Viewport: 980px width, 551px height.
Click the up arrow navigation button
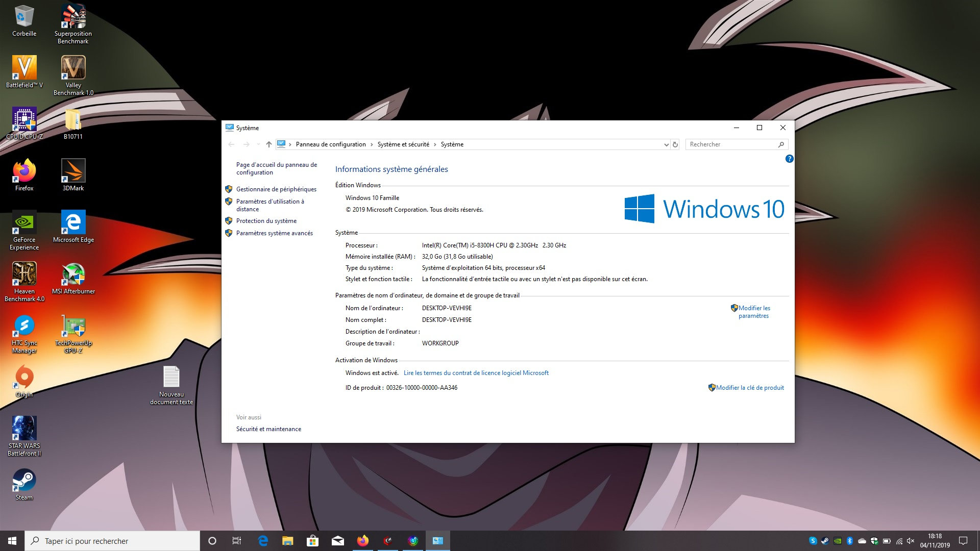[x=269, y=144]
